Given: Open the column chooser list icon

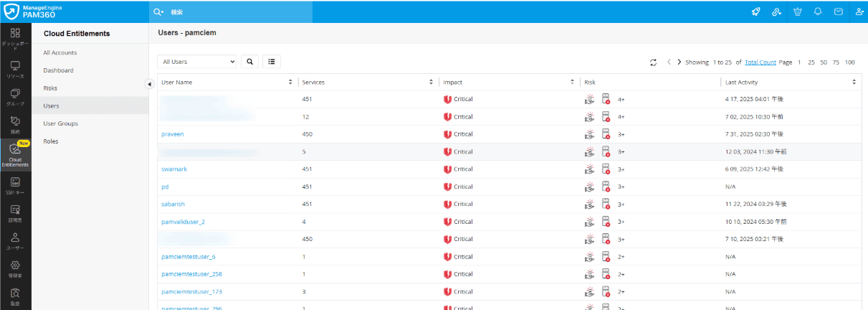Looking at the screenshot, I should tap(272, 62).
